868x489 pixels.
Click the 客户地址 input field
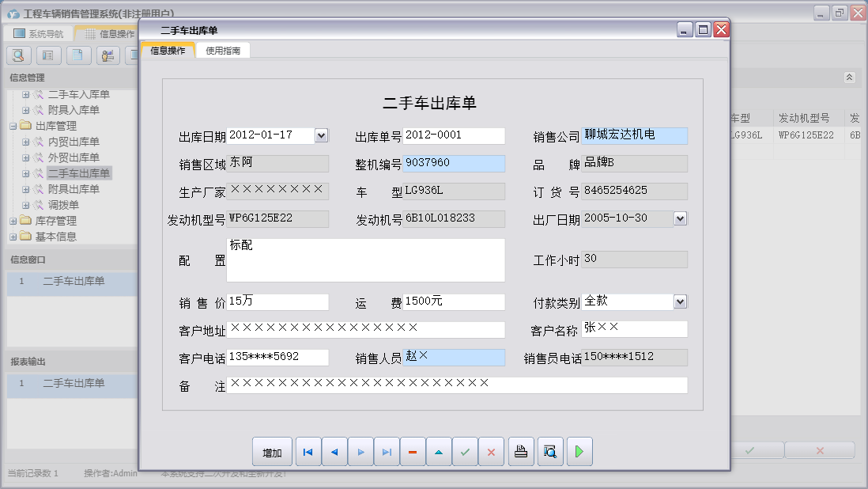(366, 329)
